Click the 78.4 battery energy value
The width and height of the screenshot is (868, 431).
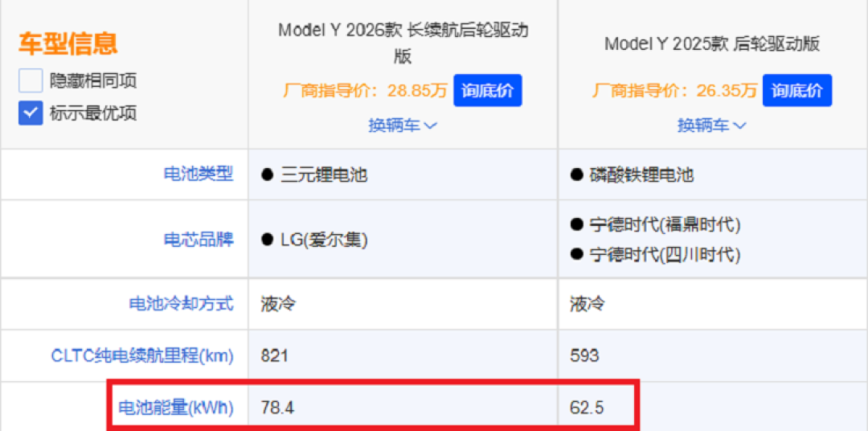[x=277, y=408]
